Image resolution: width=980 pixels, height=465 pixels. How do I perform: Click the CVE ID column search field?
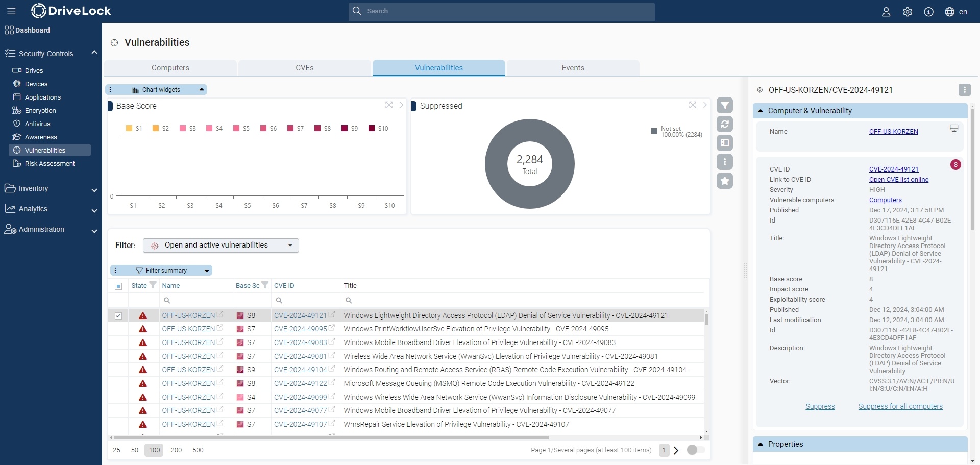306,300
